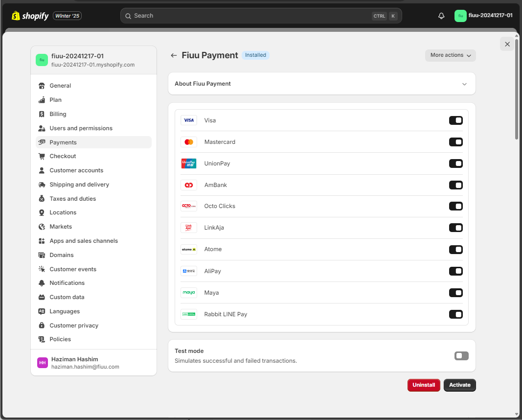Click the Customer accounts person icon

tap(42, 170)
